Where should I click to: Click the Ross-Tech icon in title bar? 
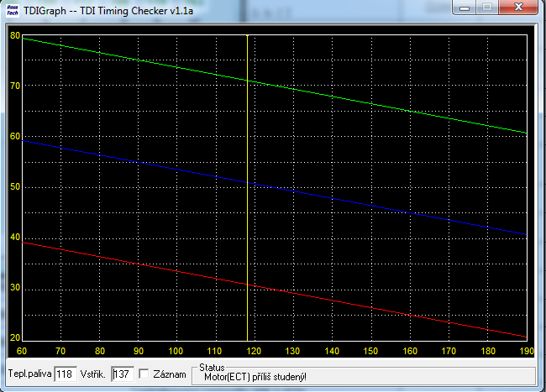(x=14, y=10)
